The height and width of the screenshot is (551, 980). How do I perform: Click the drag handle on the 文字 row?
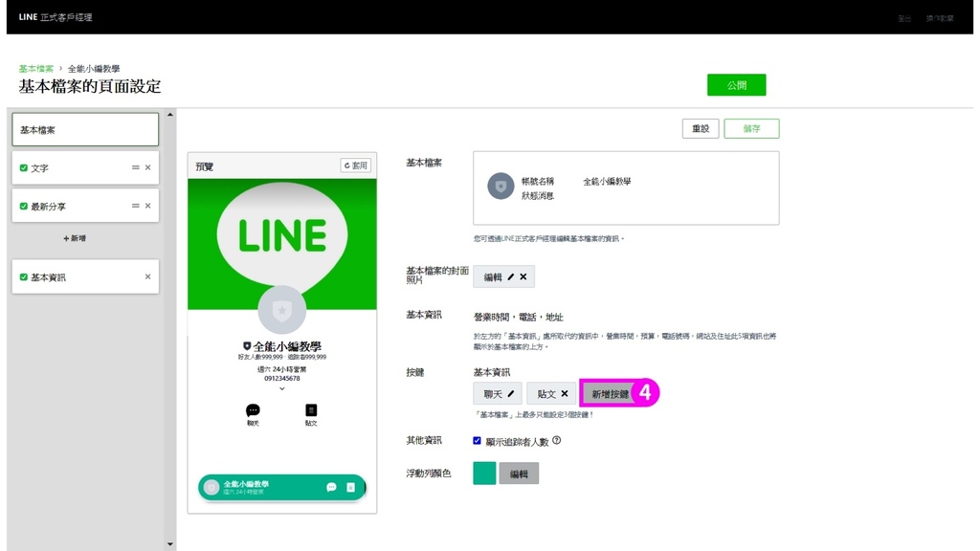click(x=135, y=167)
